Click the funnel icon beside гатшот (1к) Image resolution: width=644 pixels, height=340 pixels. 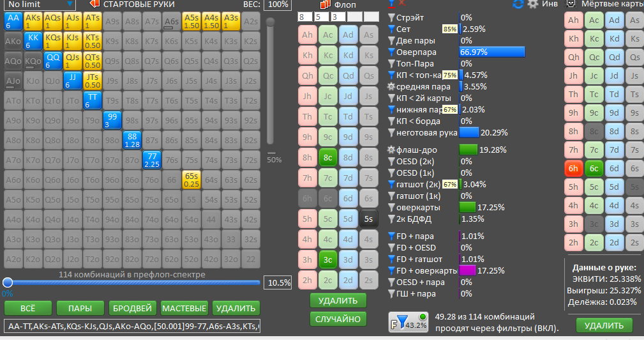[x=391, y=196]
